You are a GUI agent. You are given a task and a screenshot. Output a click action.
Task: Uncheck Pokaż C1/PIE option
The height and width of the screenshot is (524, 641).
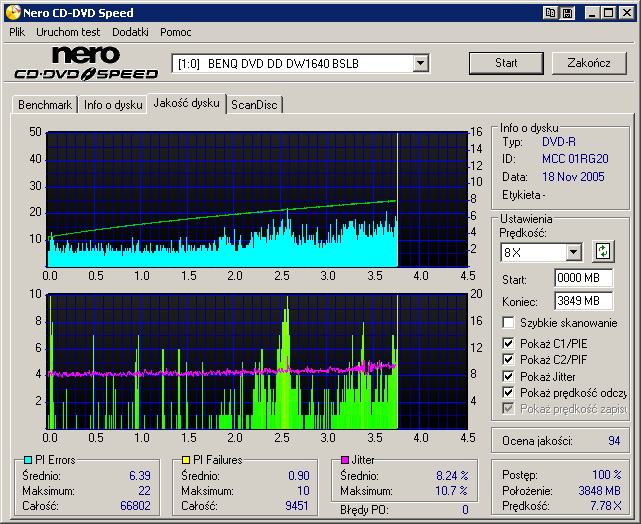point(508,343)
